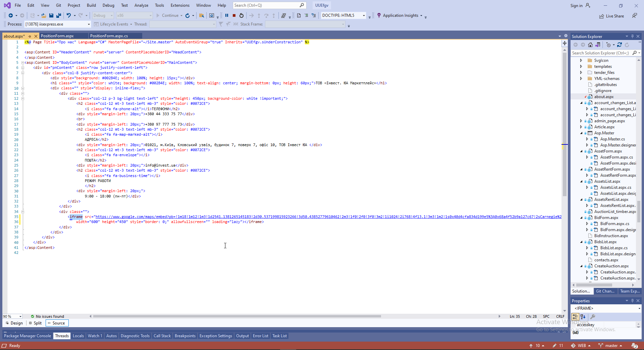This screenshot has height=350, width=644.
Task: Switch editor to Split view
Action: 35,323
